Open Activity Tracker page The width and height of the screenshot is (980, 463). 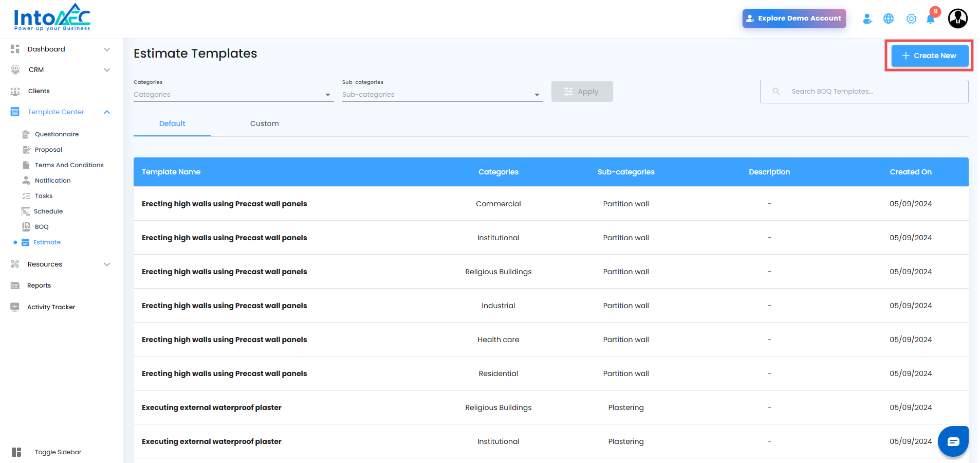(x=51, y=307)
